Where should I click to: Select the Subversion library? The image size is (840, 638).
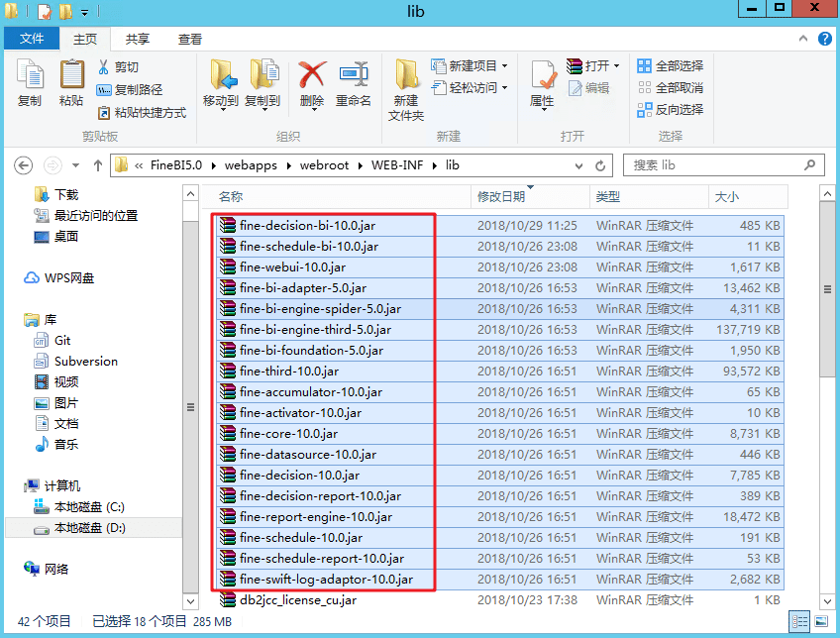(75, 361)
